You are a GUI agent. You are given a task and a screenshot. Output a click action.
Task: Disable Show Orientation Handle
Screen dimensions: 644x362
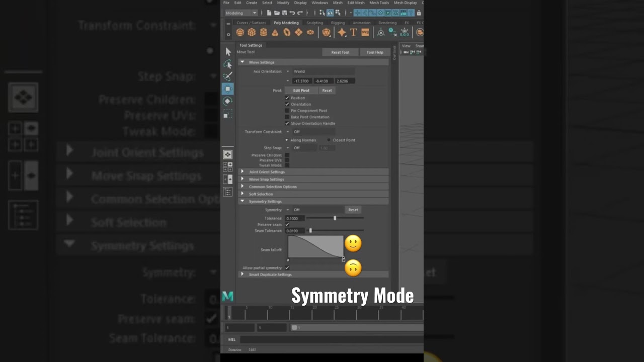coord(287,123)
